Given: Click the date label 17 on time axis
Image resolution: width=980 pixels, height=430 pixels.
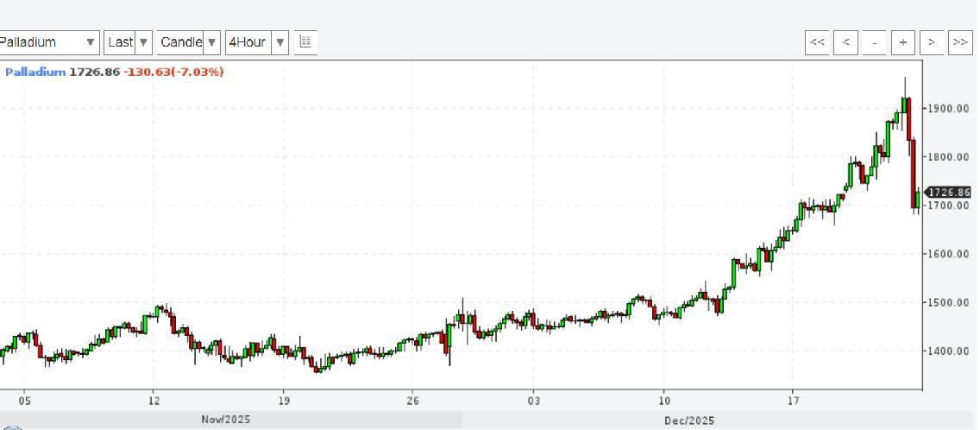Looking at the screenshot, I should coord(793,401).
